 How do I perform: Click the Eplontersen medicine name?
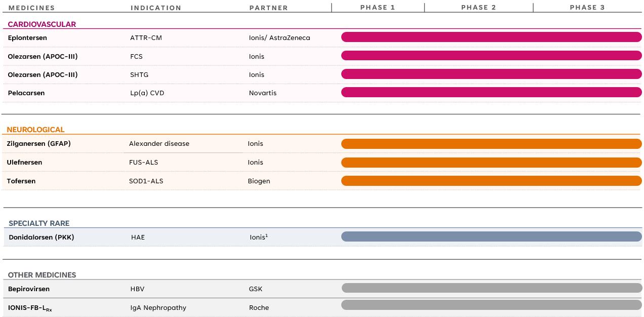(27, 38)
